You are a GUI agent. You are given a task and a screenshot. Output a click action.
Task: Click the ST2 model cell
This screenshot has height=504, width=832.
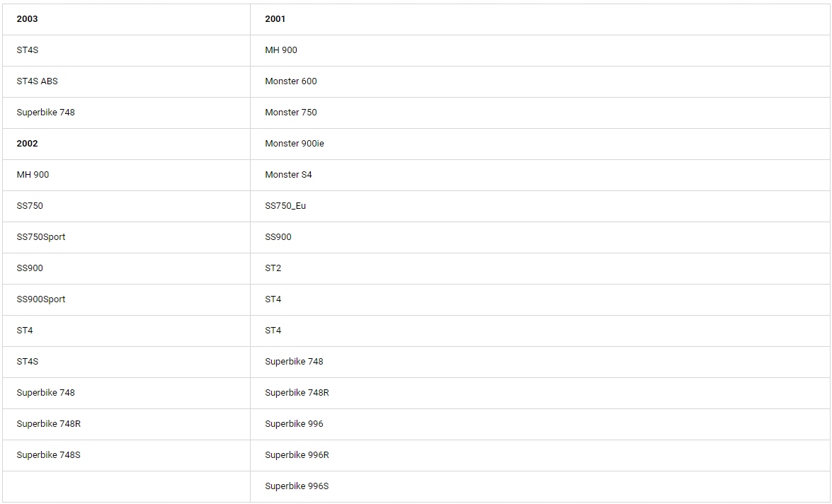(273, 268)
